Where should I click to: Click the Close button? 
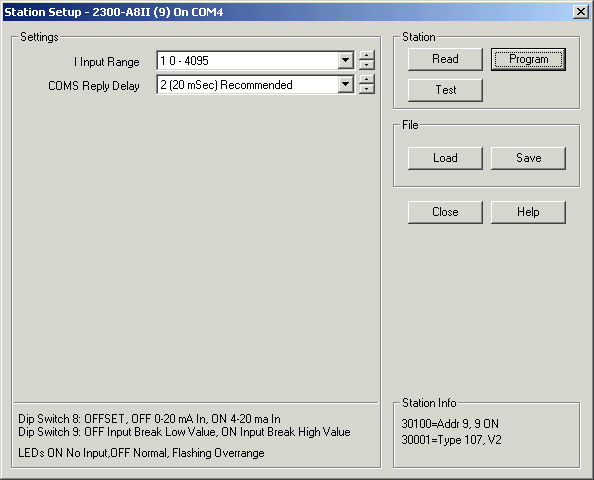[445, 212]
